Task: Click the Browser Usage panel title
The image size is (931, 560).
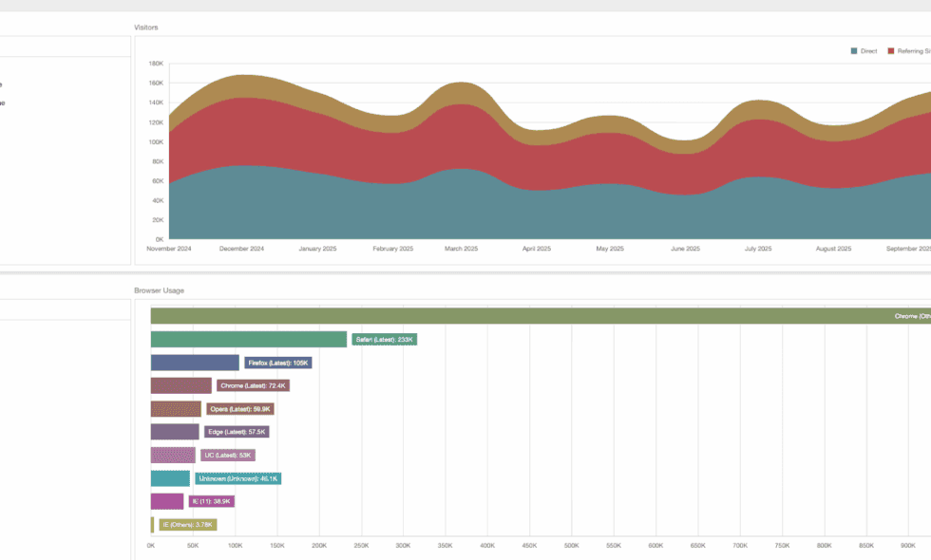Action: 160,290
